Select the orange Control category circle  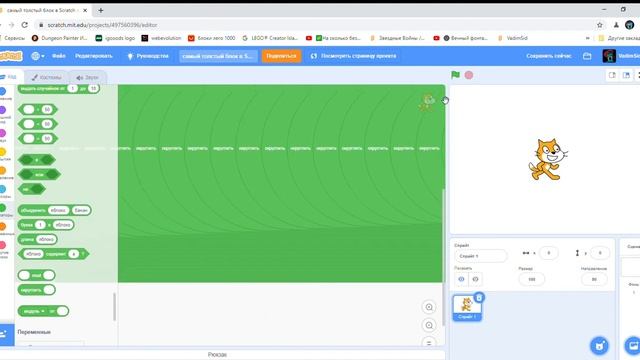coord(3,170)
